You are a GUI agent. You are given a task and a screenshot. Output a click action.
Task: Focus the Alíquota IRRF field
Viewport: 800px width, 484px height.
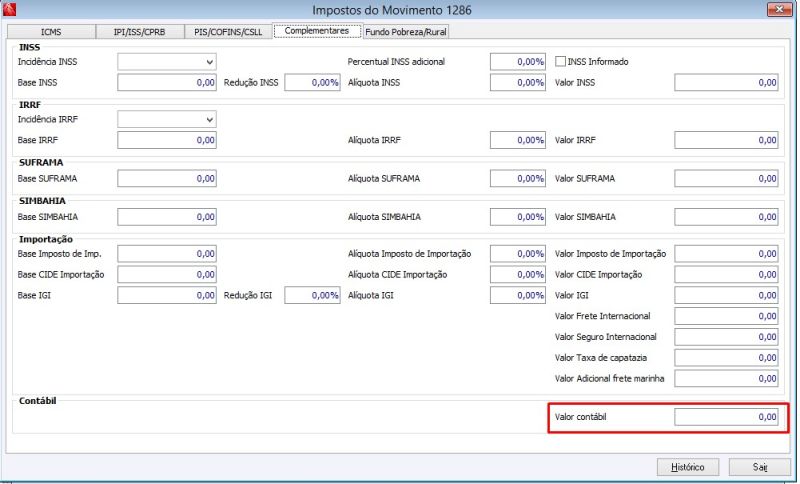(x=518, y=140)
